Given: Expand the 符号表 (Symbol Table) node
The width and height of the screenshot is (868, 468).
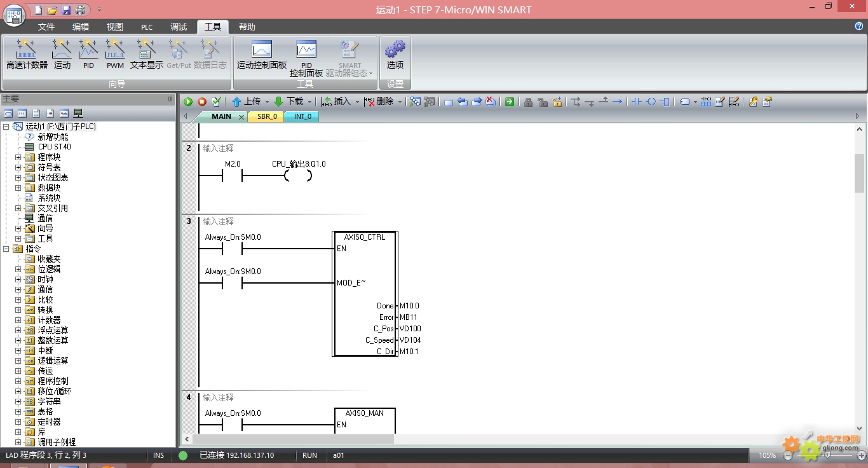Looking at the screenshot, I should [x=18, y=167].
